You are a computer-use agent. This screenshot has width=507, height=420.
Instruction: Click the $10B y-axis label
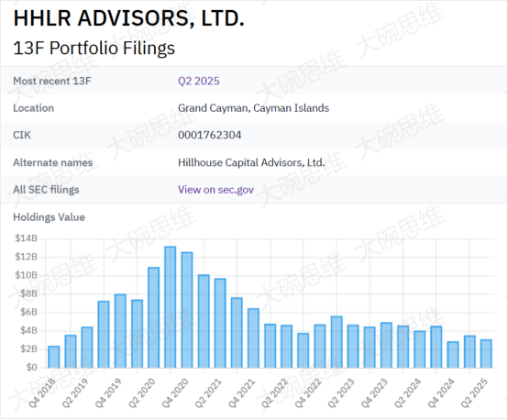pyautogui.click(x=27, y=275)
